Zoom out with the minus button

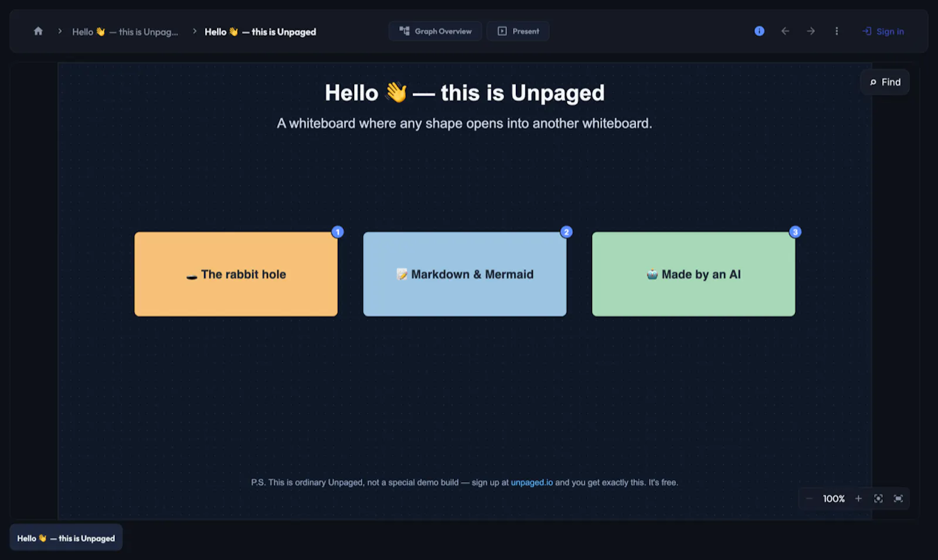(x=809, y=498)
